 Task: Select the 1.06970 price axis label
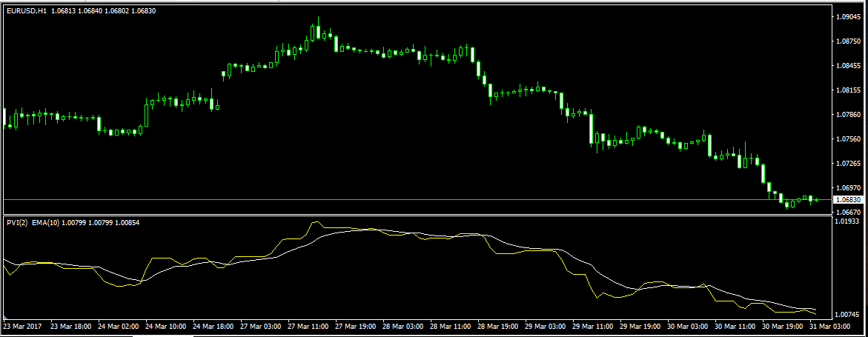(x=849, y=188)
